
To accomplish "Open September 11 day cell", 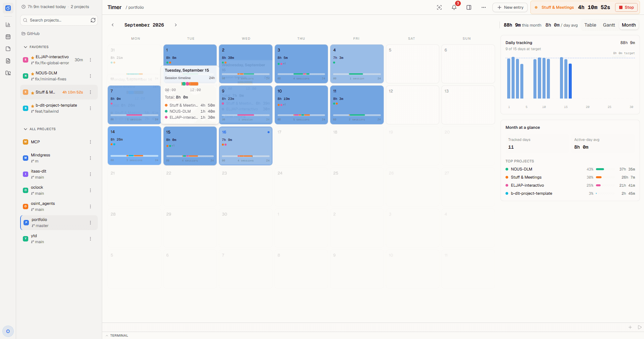I will click(357, 105).
